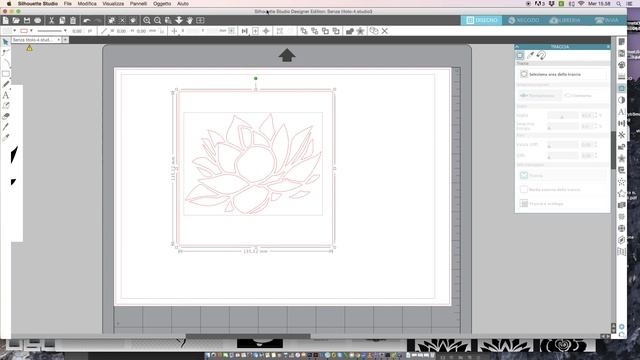Open the Visualizza menu

pos(113,4)
